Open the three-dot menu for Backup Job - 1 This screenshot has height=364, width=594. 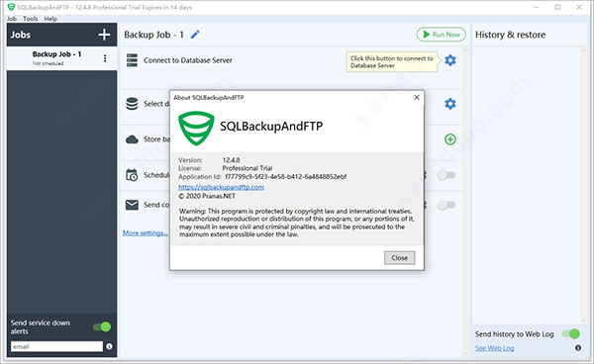click(105, 58)
